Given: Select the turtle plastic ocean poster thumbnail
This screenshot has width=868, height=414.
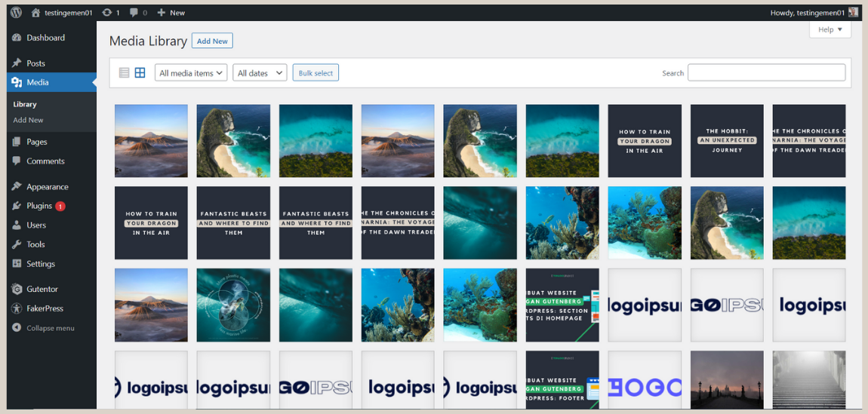Looking at the screenshot, I should [234, 305].
